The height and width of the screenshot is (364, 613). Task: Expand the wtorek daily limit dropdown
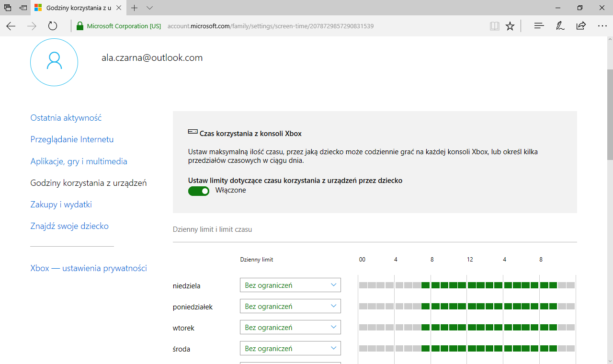click(x=290, y=328)
